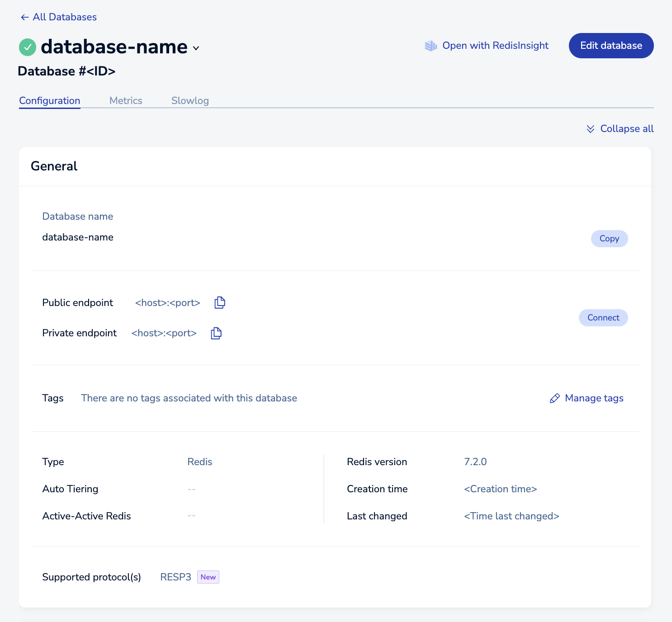
Task: Switch to the Metrics tab
Action: pos(126,101)
